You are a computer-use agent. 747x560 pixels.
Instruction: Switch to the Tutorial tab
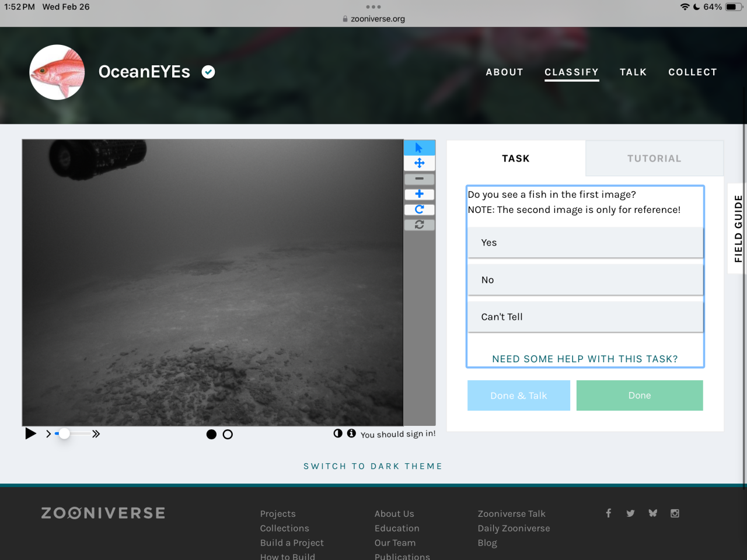pos(654,159)
